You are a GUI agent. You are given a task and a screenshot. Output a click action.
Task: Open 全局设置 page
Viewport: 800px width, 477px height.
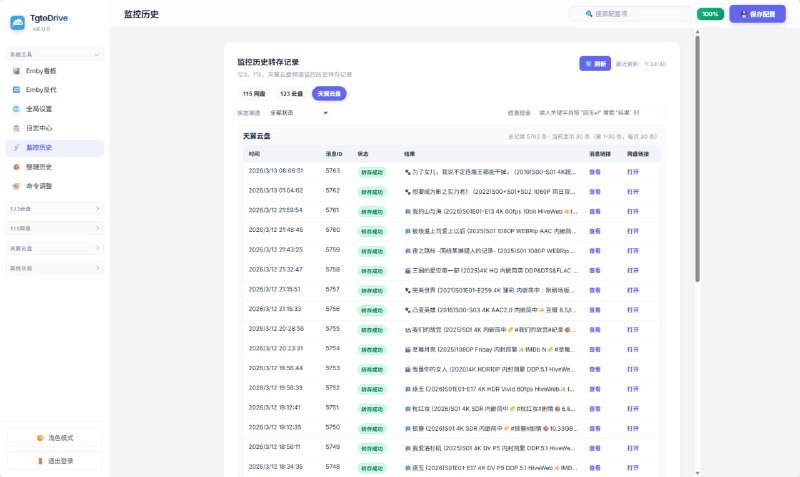click(55, 109)
